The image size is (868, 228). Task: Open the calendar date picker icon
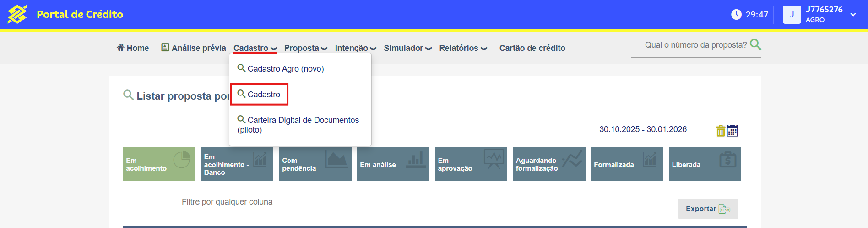732,131
